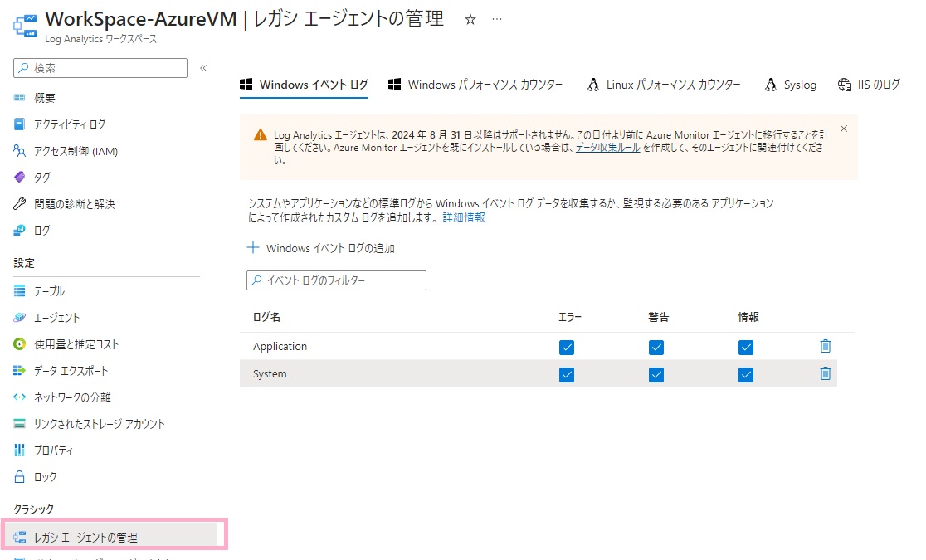Open the 詳細情報 link

(464, 217)
